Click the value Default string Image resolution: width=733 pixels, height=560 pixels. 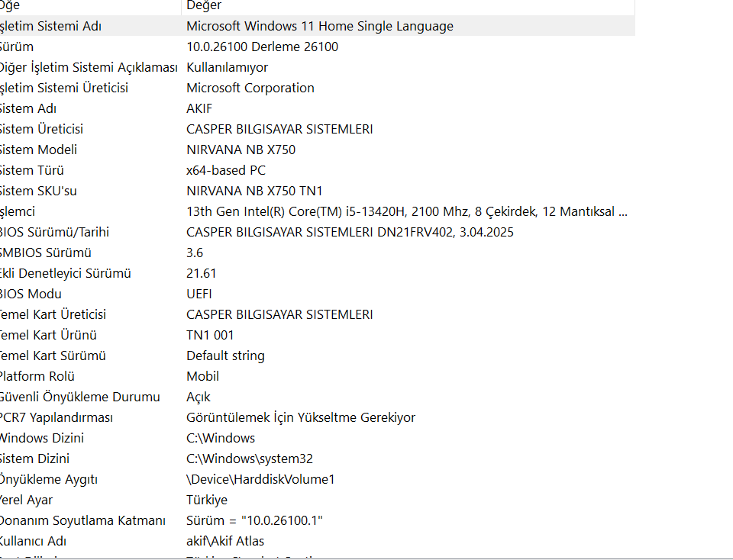coord(225,356)
